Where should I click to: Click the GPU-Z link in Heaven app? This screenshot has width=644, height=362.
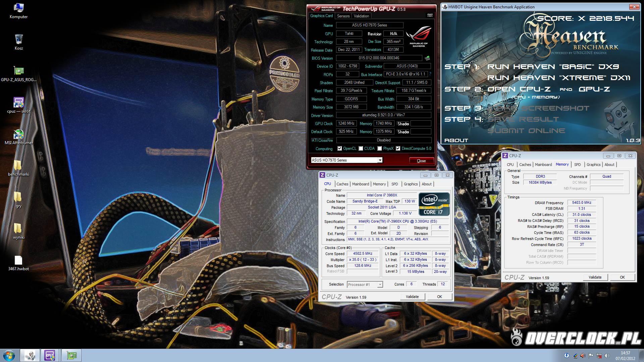click(x=594, y=89)
